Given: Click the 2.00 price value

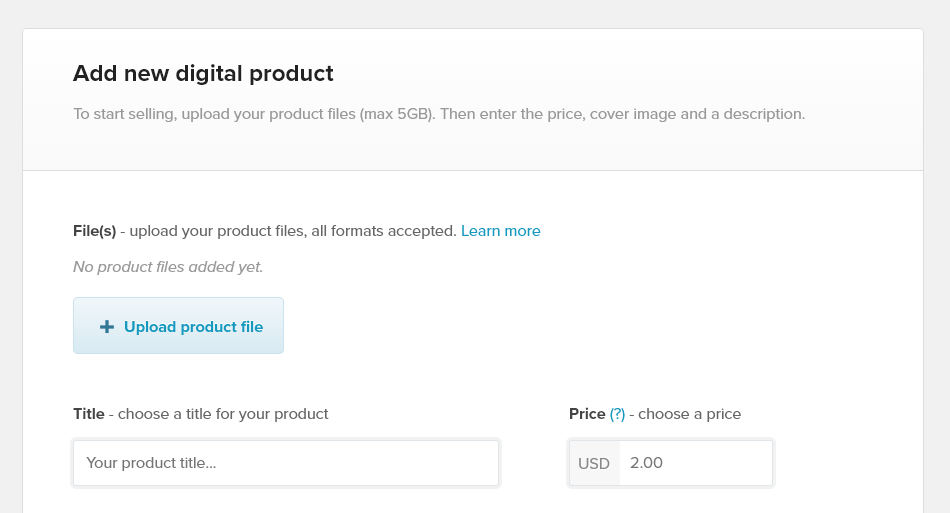Looking at the screenshot, I should 646,463.
